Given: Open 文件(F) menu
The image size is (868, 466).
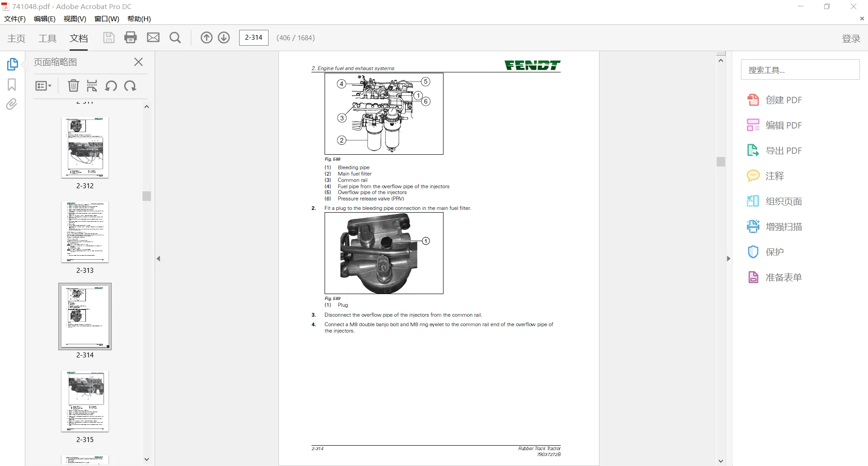Looking at the screenshot, I should (15, 19).
